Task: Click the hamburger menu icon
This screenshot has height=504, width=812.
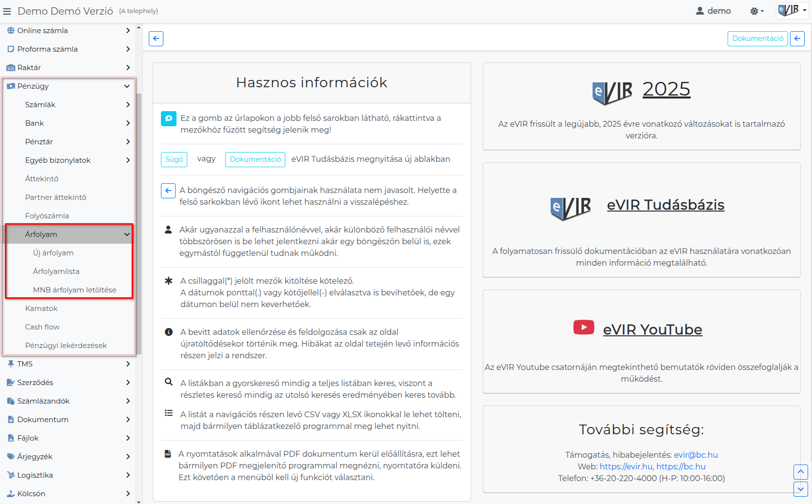Action: click(x=7, y=11)
